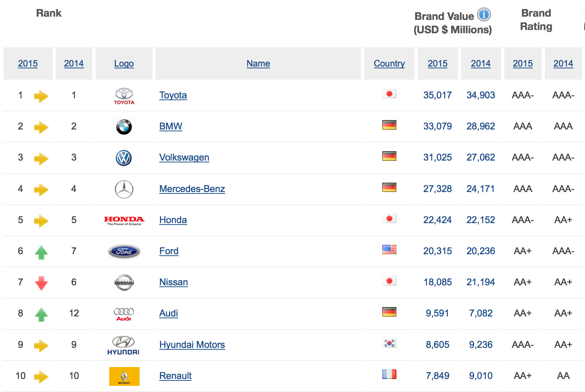The height and width of the screenshot is (392, 585).
Task: Click the Brand Value info icon
Action: 484,15
